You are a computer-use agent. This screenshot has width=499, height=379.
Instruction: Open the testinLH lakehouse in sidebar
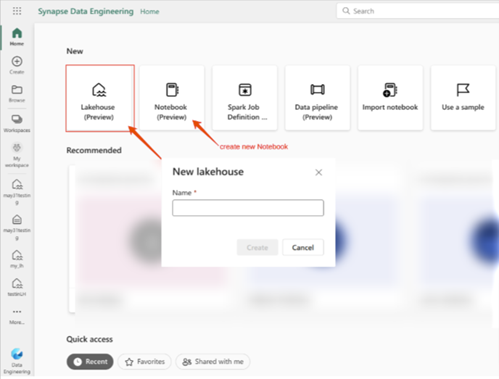tap(17, 287)
